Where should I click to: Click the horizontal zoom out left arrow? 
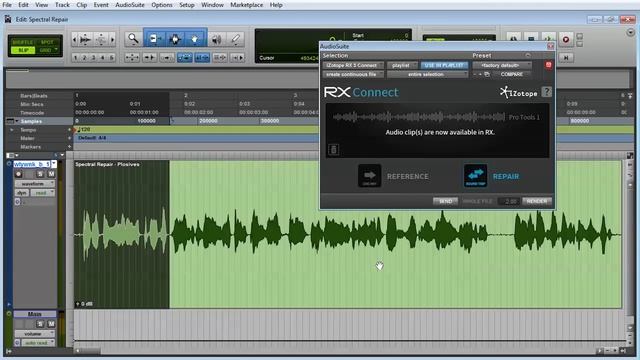74,40
